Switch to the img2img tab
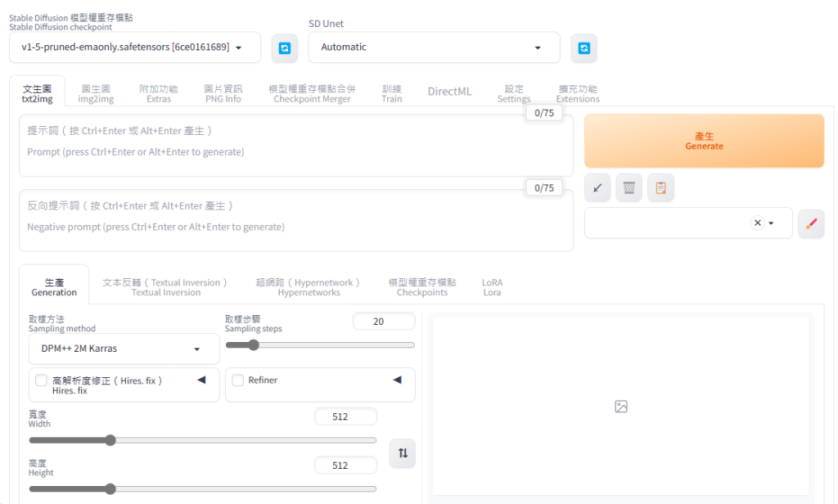The image size is (838, 504). point(96,93)
